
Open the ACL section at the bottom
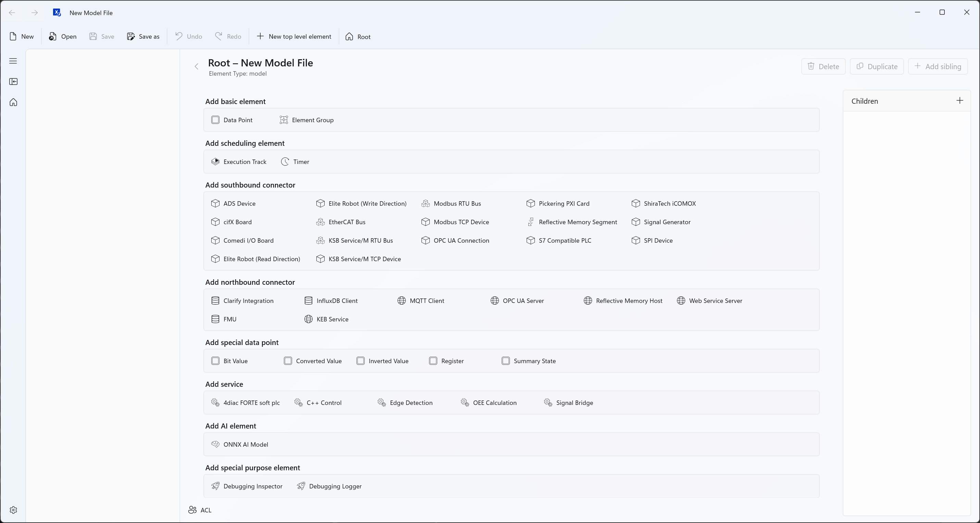200,510
